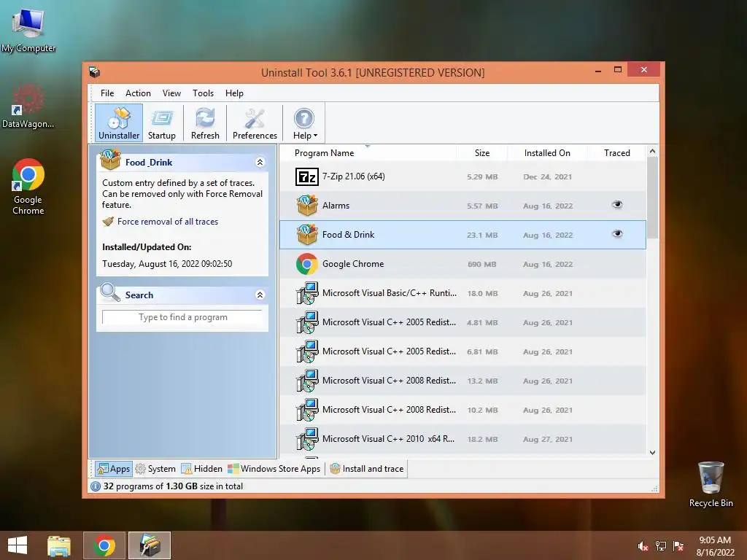
Task: Click the Action Center flag tray icon
Action: tap(678, 546)
